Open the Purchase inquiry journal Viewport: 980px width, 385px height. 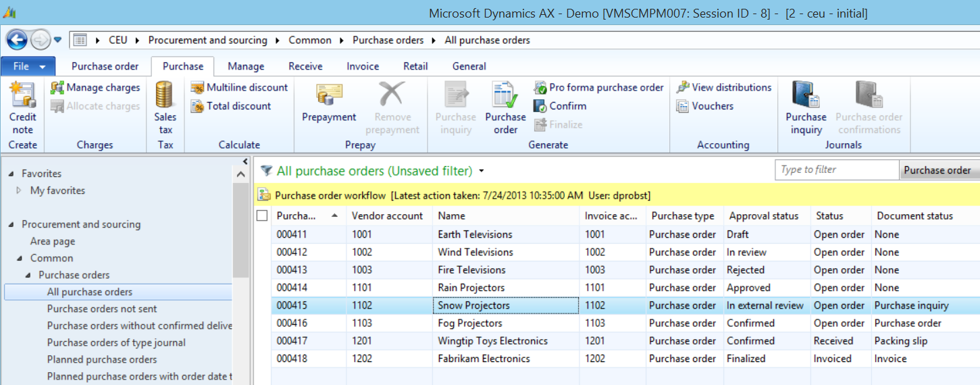click(x=806, y=96)
